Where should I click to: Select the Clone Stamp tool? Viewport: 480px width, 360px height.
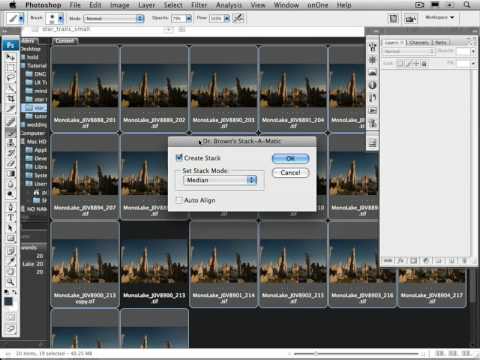coord(11,143)
